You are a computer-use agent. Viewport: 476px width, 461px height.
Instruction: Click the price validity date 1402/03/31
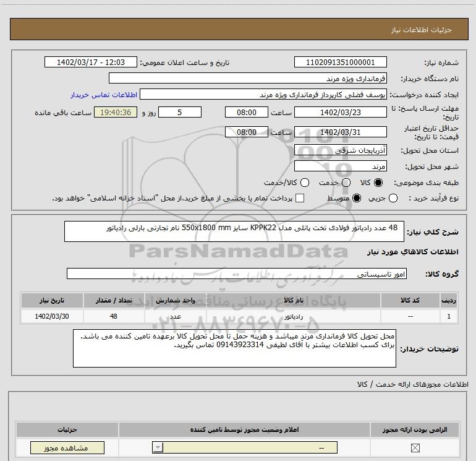(340, 132)
